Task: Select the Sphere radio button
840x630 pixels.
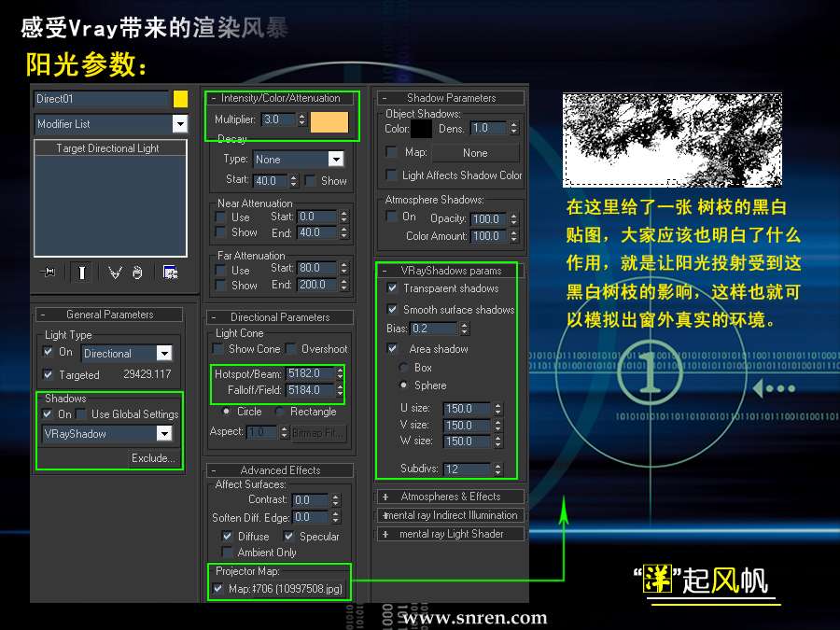Action: (403, 385)
